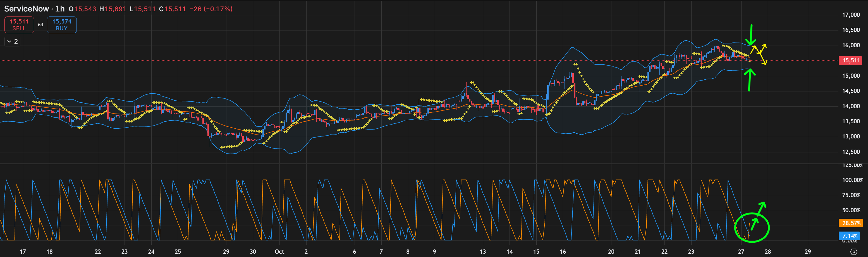Click the blue 7.14% indicator value label
The width and height of the screenshot is (868, 257).
coord(849,236)
